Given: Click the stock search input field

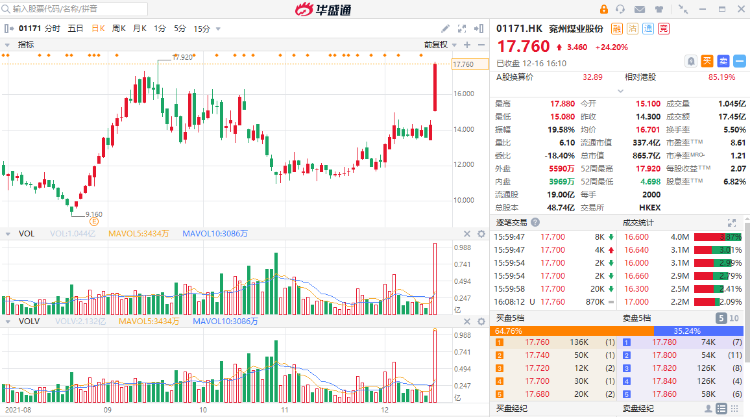Looking at the screenshot, I should point(74,9).
